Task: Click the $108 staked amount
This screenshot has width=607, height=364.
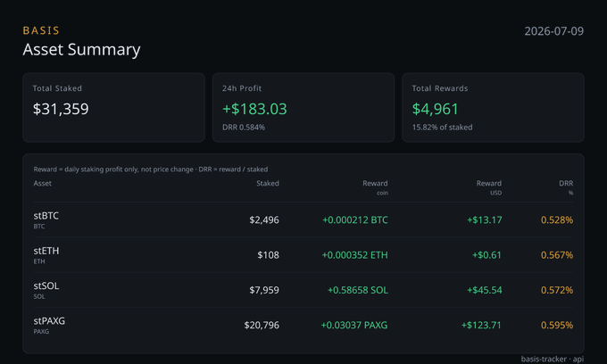Action: 269,255
